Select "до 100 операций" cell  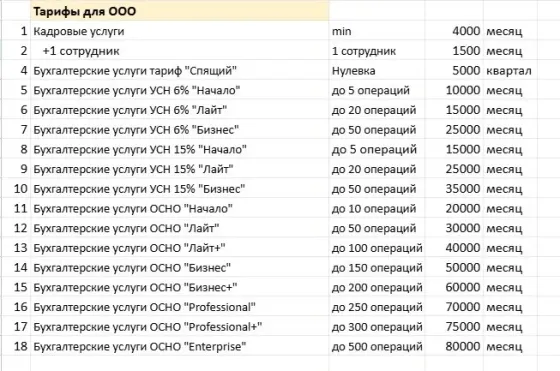[377, 248]
